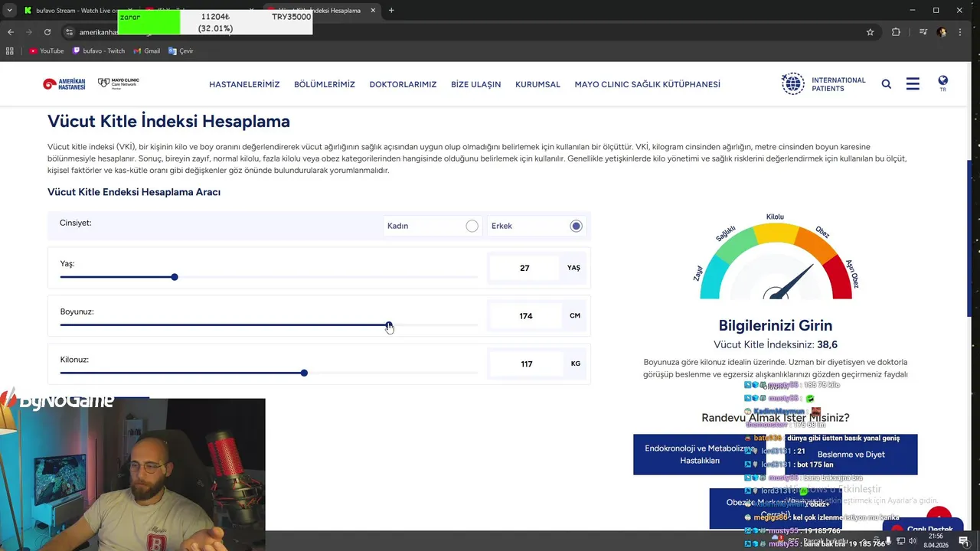Screen dimensions: 980x551
Task: Click the Kilonuz slider handle
Action: tap(304, 373)
